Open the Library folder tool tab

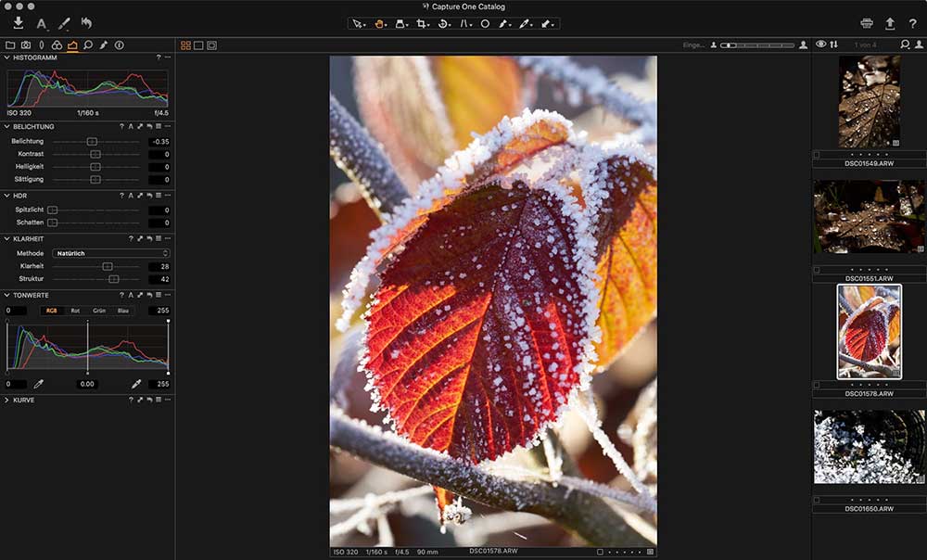point(10,45)
